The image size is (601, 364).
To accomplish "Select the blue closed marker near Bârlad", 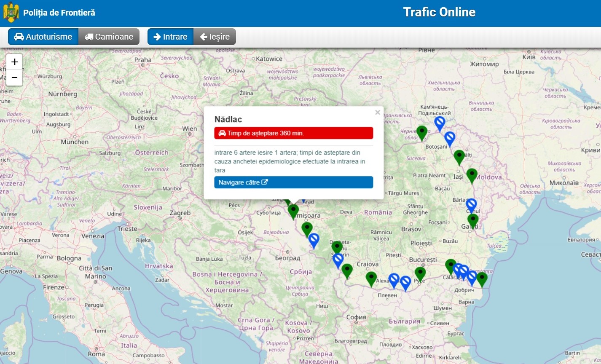I will 471,205.
